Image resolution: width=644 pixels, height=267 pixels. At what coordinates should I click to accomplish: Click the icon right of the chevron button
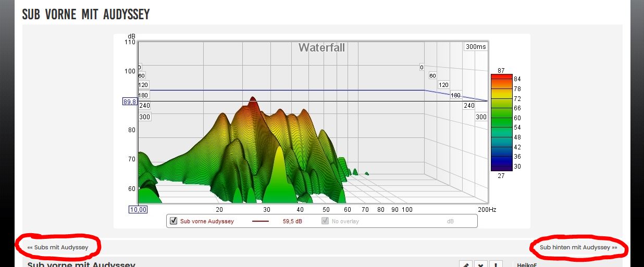496,264
